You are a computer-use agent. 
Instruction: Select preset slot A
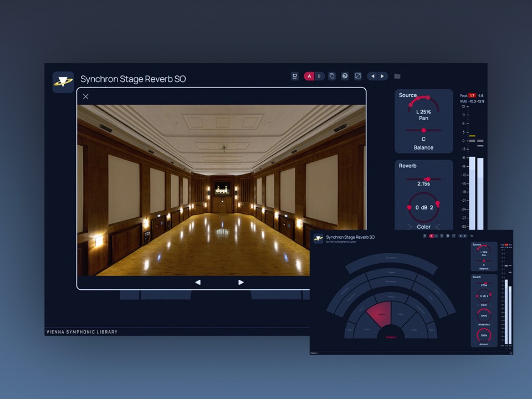309,76
